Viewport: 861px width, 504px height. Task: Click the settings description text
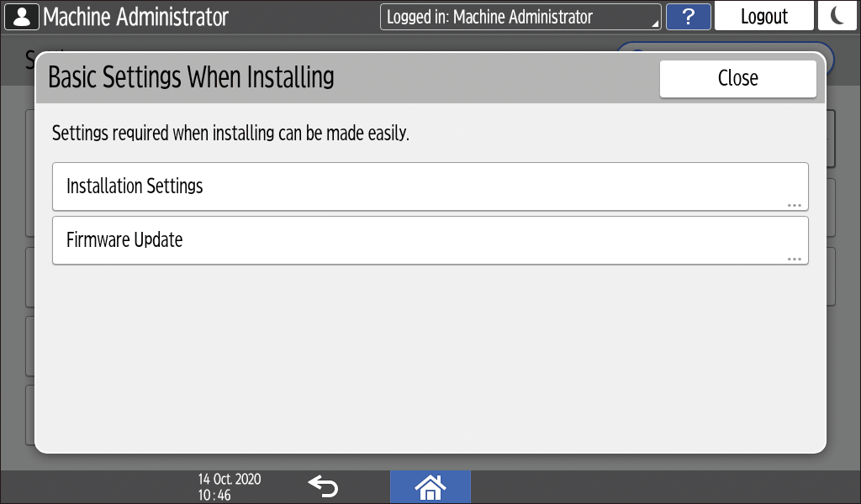pos(230,134)
